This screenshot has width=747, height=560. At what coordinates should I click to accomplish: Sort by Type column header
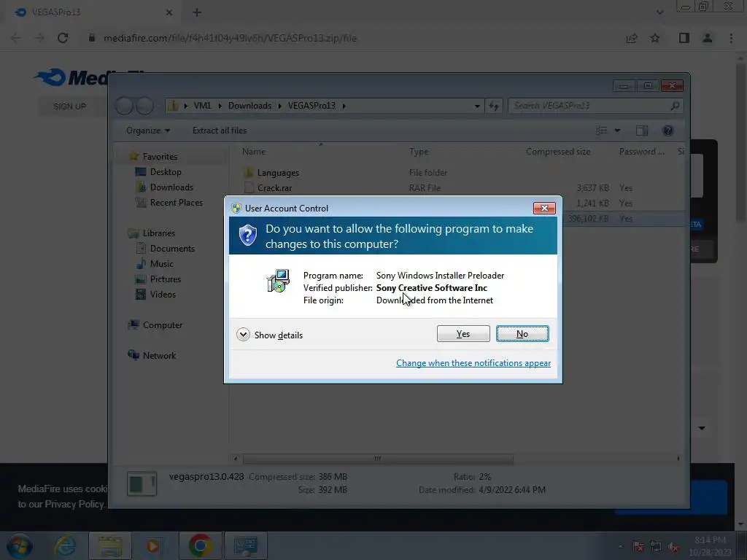[419, 152]
